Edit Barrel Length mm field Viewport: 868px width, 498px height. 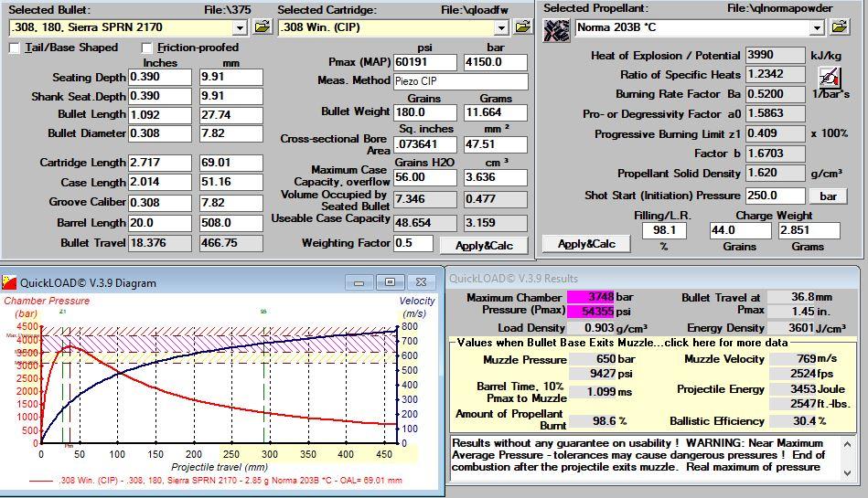[230, 223]
